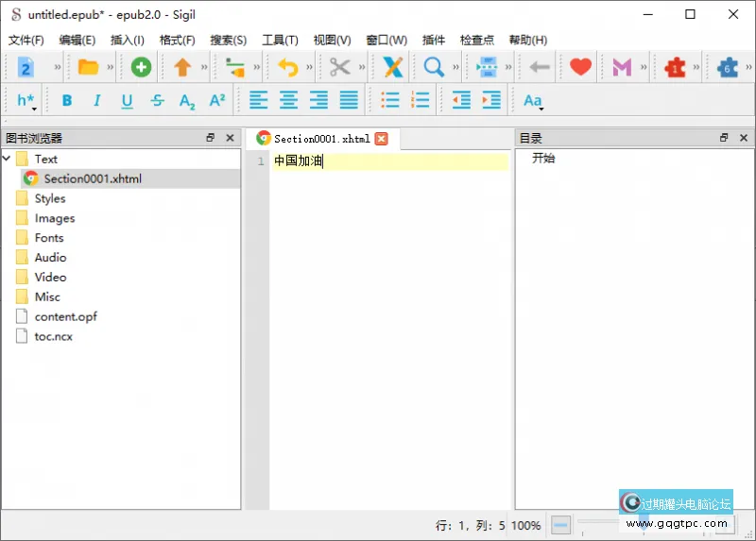
Task: Expand overflow chevron after purple M icon
Action: tap(644, 67)
